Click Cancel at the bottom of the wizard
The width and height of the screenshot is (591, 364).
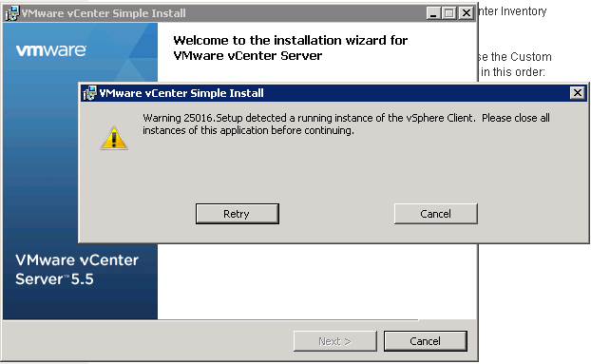click(x=425, y=341)
